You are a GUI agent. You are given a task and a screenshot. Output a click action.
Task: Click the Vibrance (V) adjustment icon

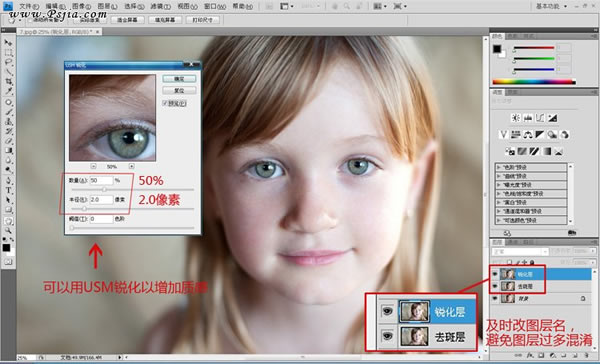[504, 134]
